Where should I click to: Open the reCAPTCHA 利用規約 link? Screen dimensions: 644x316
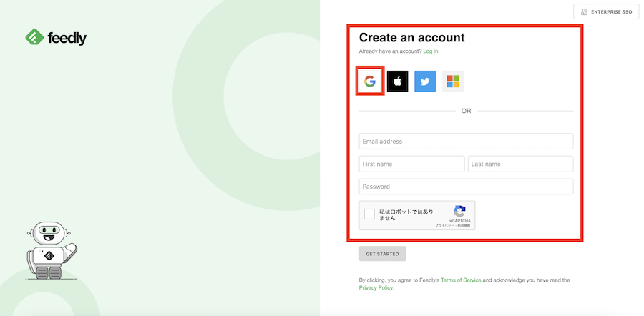[x=464, y=225]
